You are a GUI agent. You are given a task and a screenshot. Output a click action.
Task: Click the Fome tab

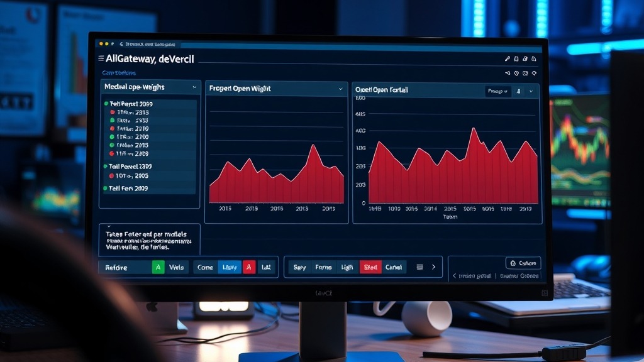[323, 267]
